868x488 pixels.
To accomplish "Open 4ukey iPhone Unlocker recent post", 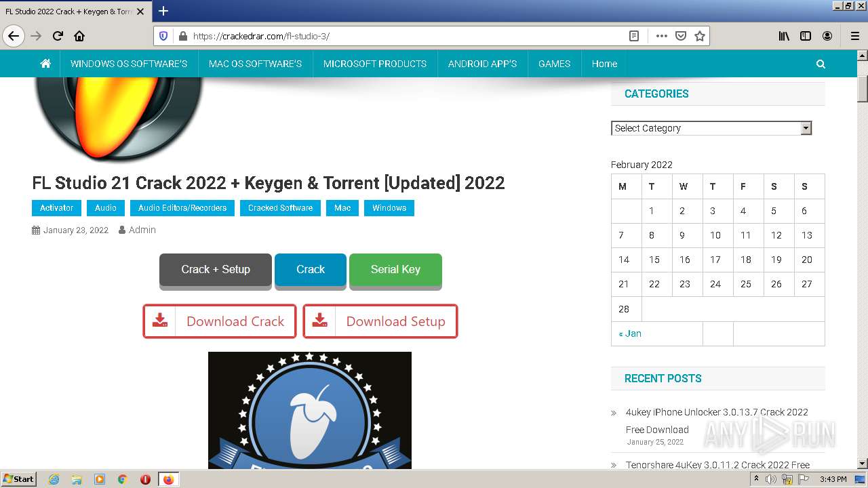I will pyautogui.click(x=717, y=421).
